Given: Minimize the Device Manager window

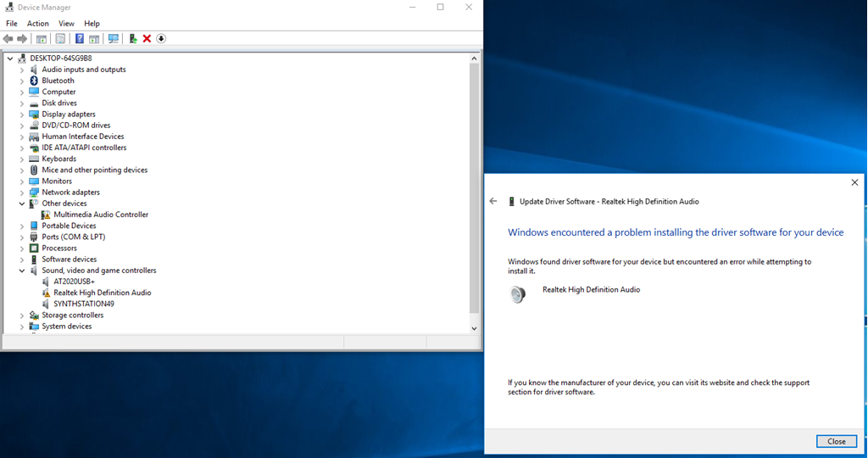Looking at the screenshot, I should click(413, 7).
